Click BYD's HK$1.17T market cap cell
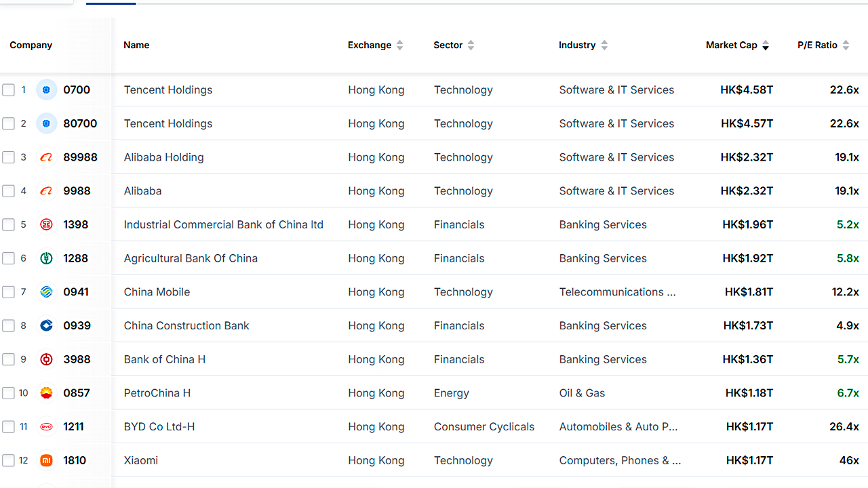Viewport: 868px width, 488px height. pyautogui.click(x=749, y=427)
